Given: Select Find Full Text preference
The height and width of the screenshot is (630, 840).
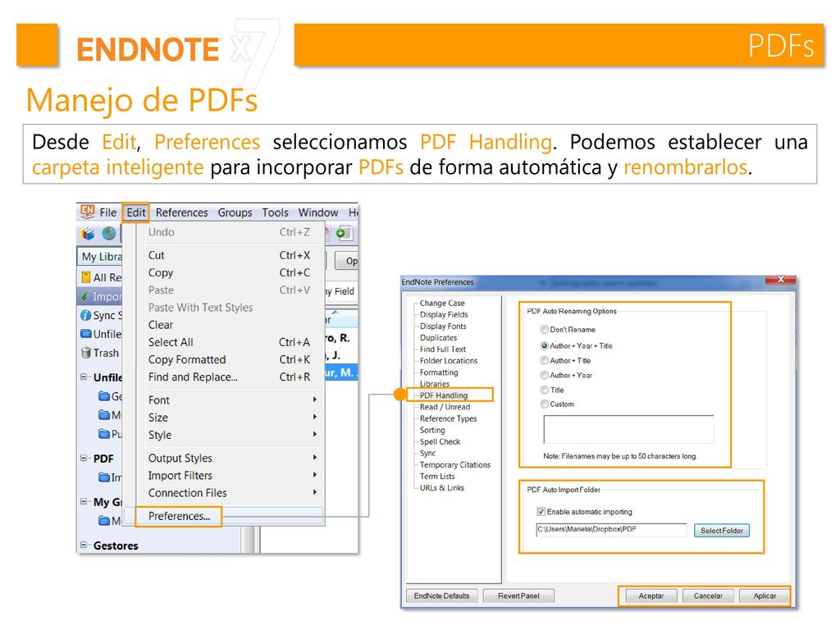Looking at the screenshot, I should (442, 349).
